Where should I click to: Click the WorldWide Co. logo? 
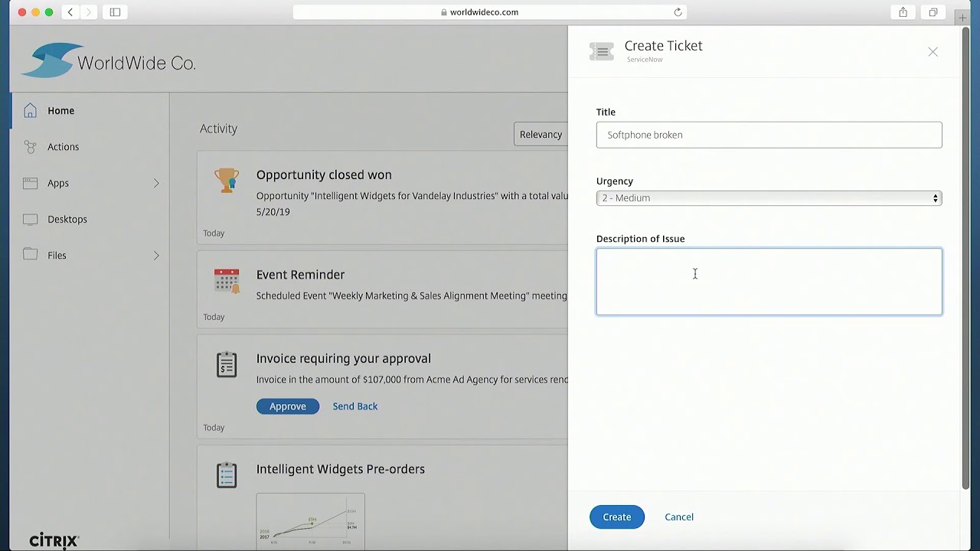tap(108, 61)
